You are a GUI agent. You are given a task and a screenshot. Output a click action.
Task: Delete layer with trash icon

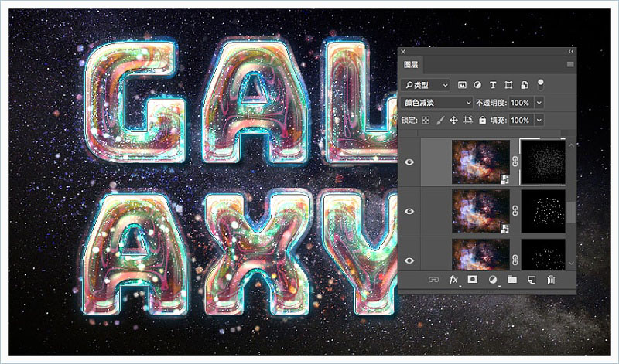[x=551, y=280]
